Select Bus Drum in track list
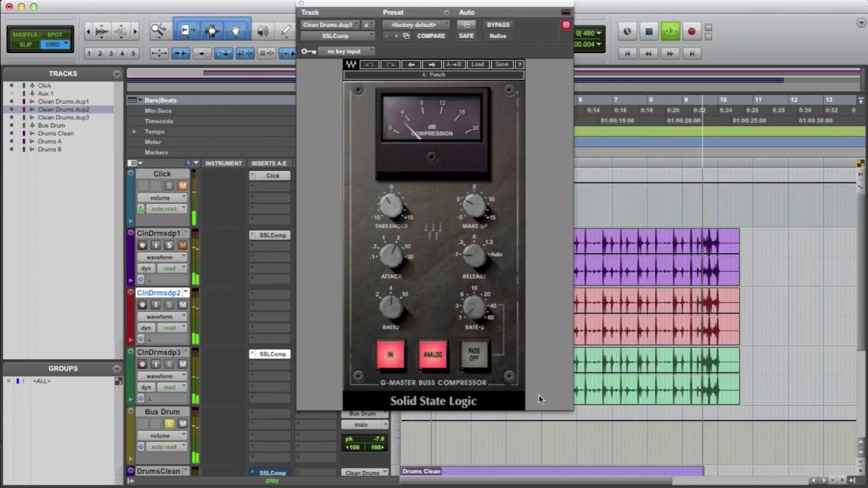 click(52, 125)
